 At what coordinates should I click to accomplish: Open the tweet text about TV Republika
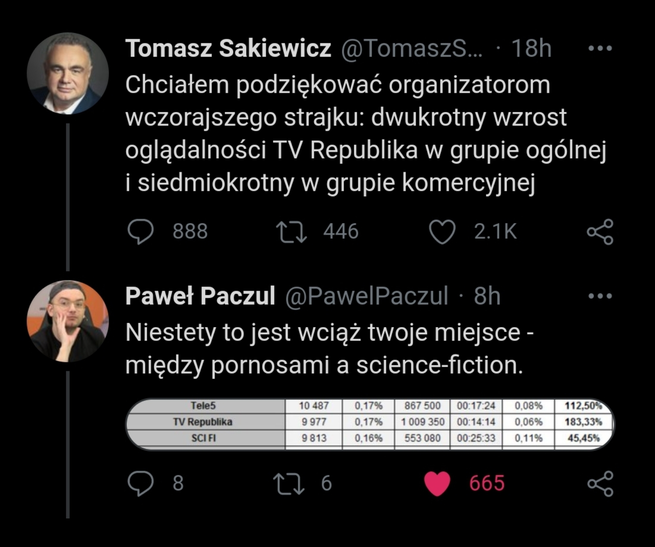pos(366,133)
